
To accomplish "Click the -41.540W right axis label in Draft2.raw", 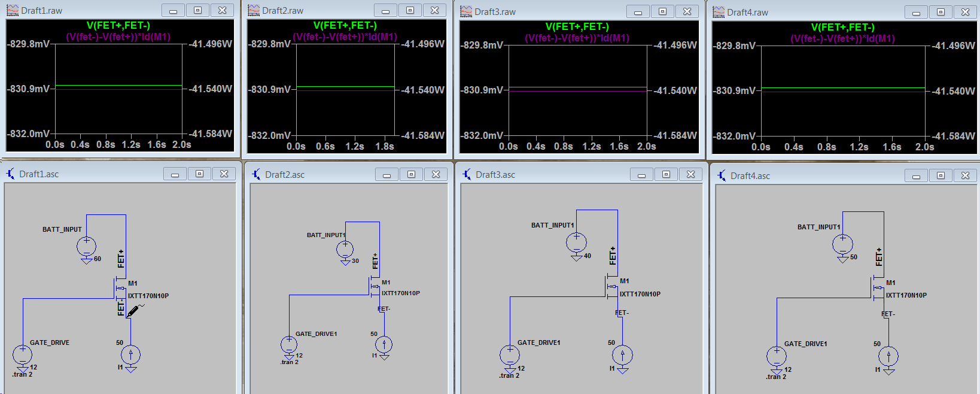I will click(423, 90).
